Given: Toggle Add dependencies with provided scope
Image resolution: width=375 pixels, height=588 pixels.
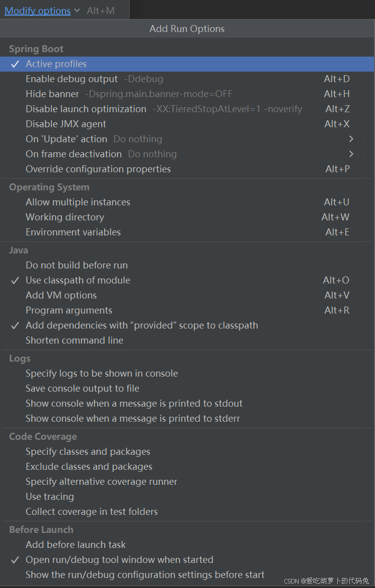Looking at the screenshot, I should click(x=142, y=325).
